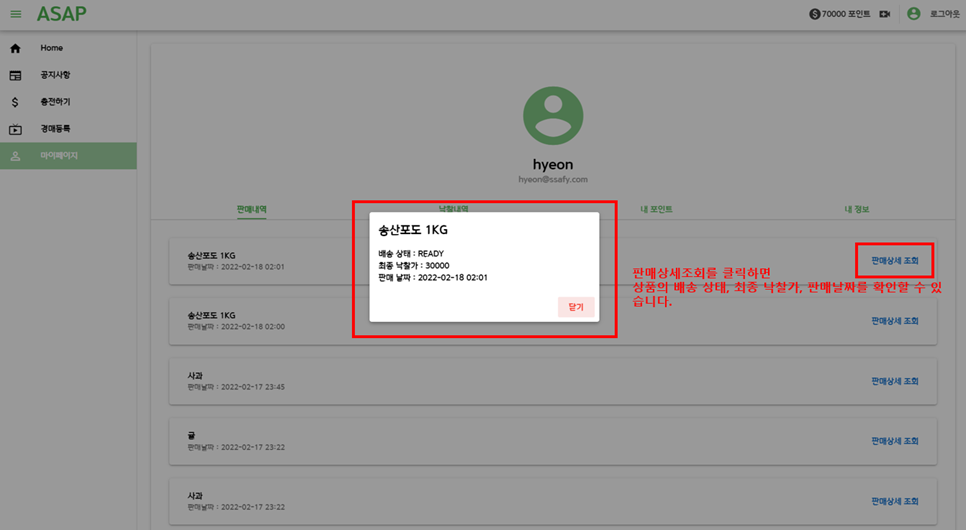Click 판매상세 조회 for 송산포도 02:00 row

coord(895,321)
